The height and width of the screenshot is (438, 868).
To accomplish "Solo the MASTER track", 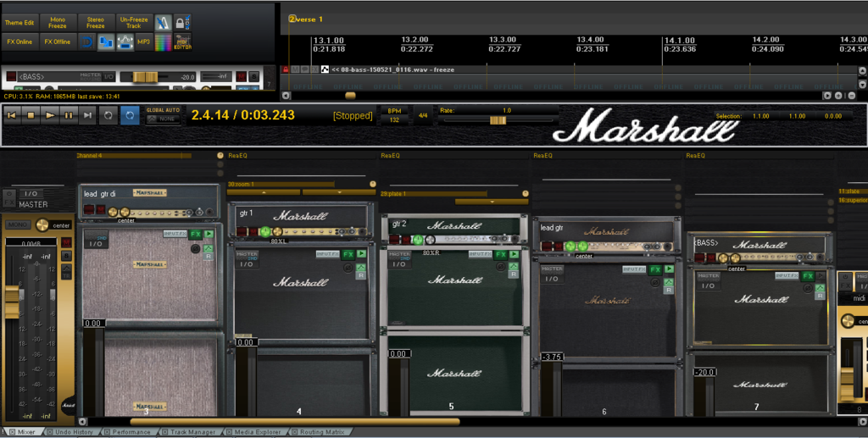I will pyautogui.click(x=66, y=256).
